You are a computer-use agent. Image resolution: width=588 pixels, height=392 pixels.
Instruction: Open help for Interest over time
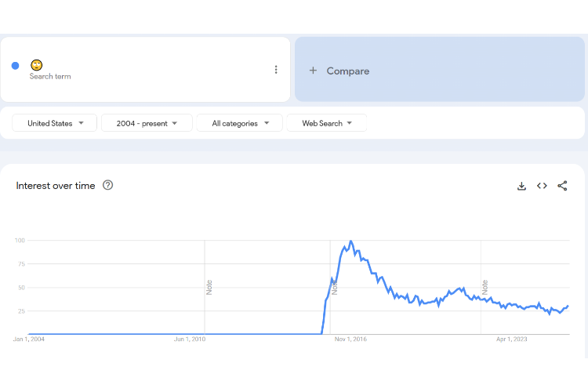coord(108,186)
